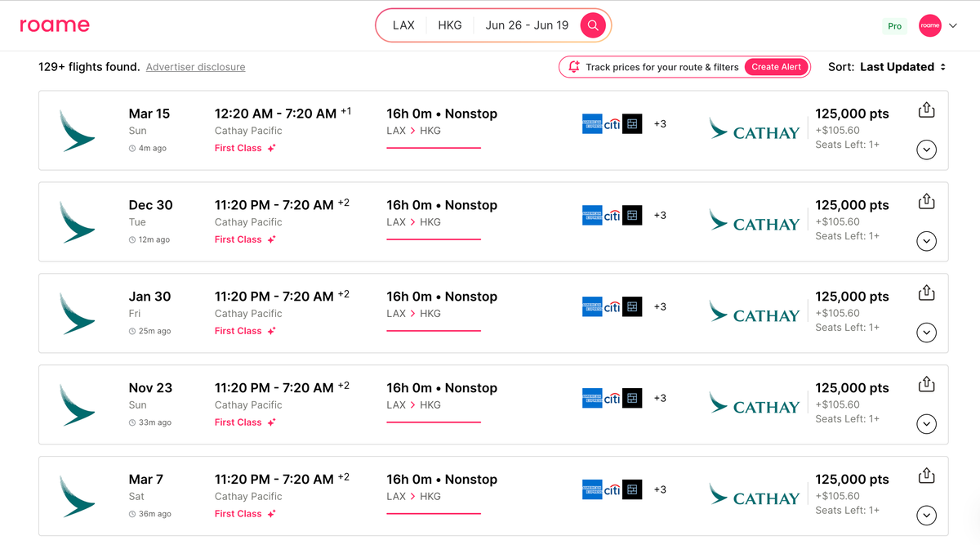Expand the Mar 7 flight details
This screenshot has width=980, height=545.
pos(926,516)
